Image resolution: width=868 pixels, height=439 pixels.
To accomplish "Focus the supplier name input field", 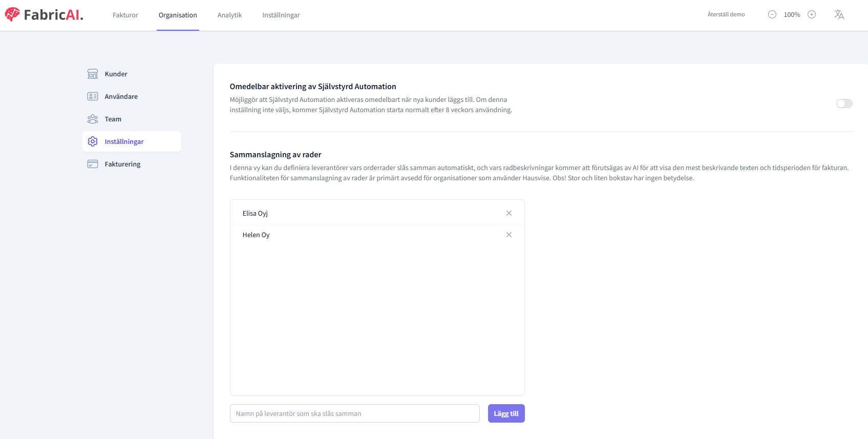I will (x=354, y=413).
